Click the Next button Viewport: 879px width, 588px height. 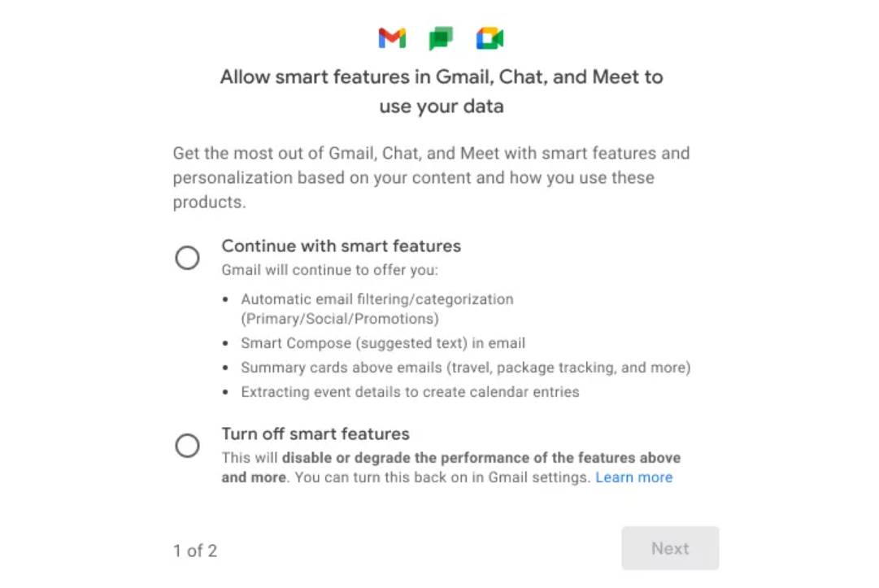669,548
